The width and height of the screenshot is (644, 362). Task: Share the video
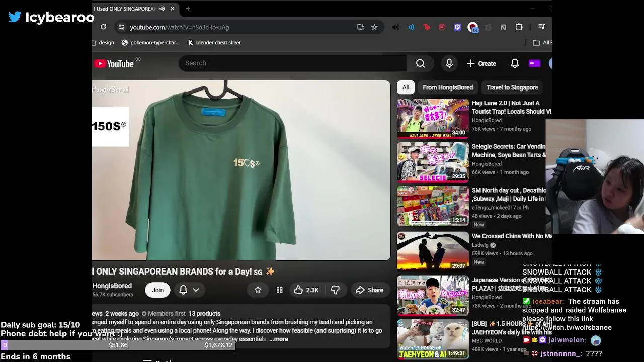click(369, 290)
